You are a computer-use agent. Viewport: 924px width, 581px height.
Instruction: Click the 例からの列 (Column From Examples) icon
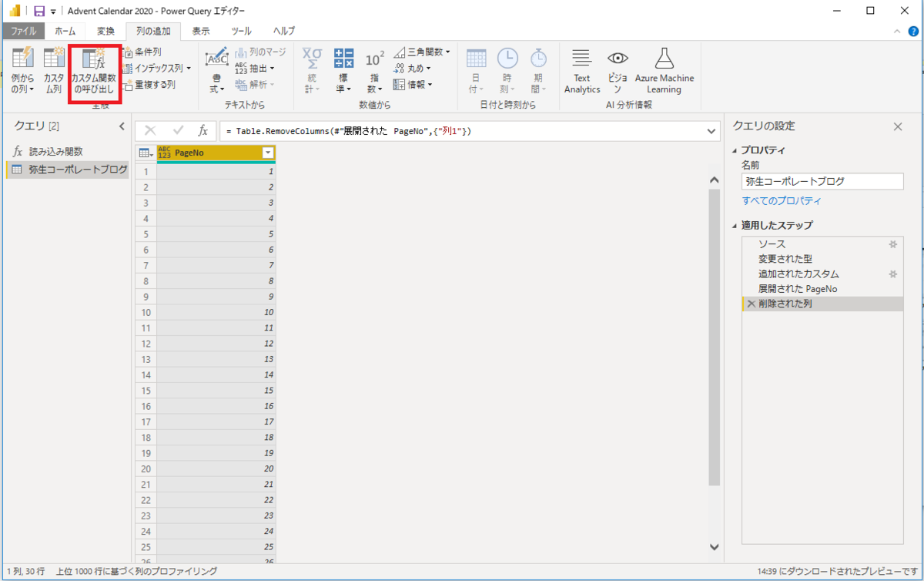tap(22, 59)
